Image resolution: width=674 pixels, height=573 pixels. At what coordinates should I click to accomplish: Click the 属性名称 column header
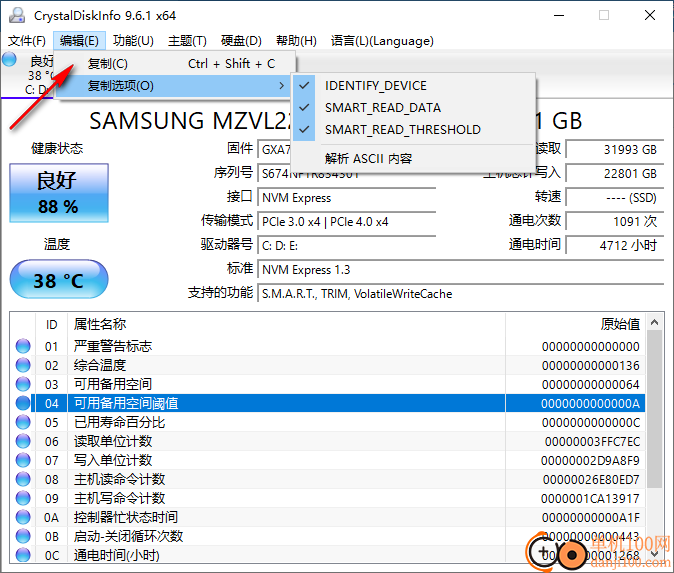pos(286,324)
